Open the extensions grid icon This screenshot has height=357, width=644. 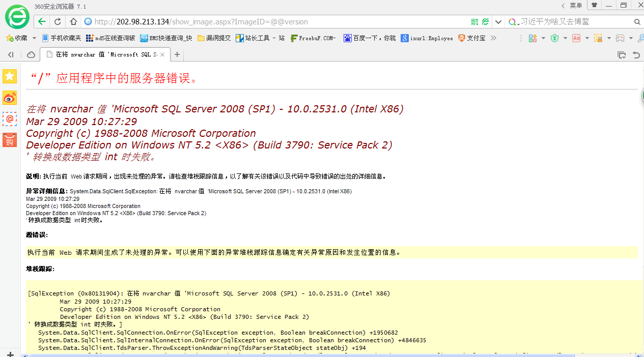[533, 38]
